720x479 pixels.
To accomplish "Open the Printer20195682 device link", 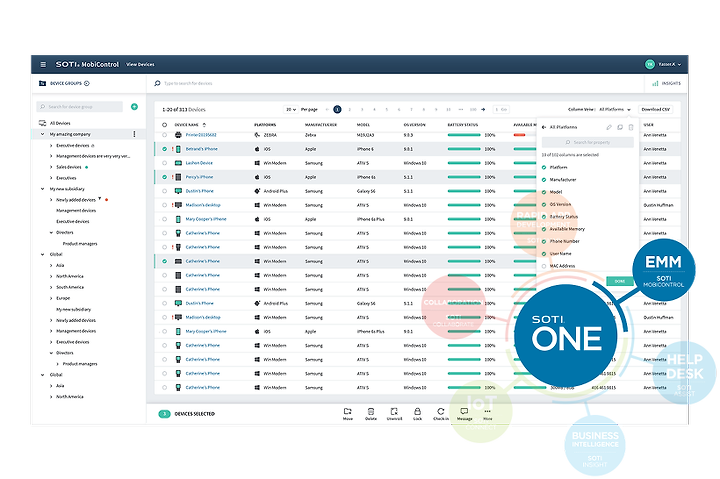I will click(x=201, y=135).
